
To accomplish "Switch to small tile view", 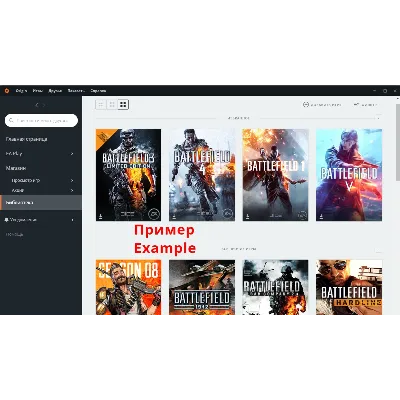I will pyautogui.click(x=101, y=105).
